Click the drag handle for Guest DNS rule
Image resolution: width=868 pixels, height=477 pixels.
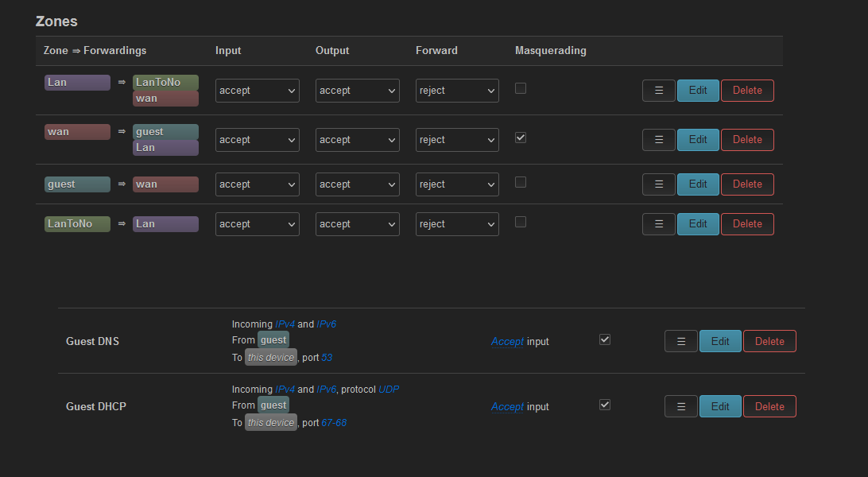pos(680,342)
